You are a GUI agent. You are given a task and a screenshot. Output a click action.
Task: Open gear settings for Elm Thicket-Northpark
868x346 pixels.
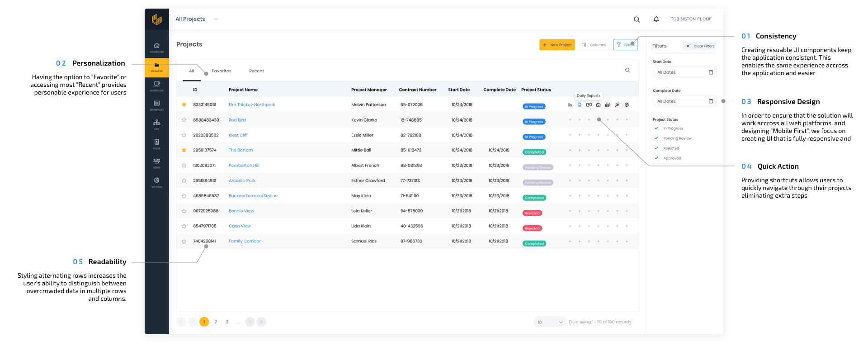627,105
